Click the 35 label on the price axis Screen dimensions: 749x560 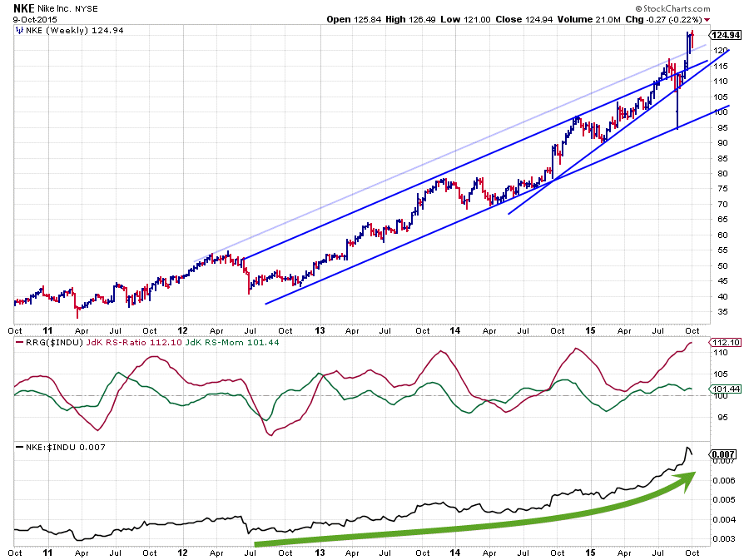click(722, 312)
